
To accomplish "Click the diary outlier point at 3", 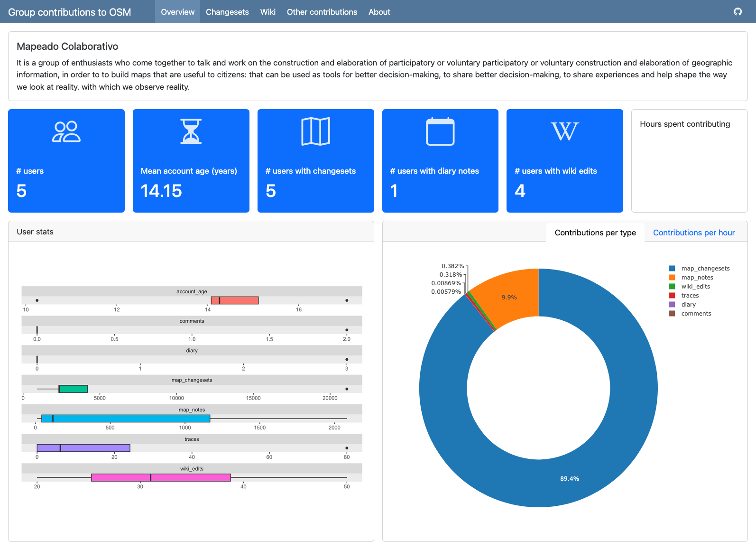I will click(347, 359).
